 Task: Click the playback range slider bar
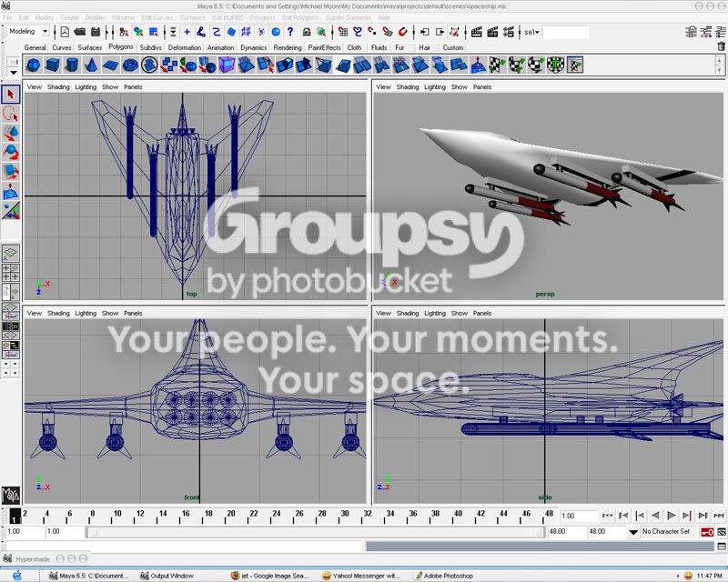click(x=314, y=532)
